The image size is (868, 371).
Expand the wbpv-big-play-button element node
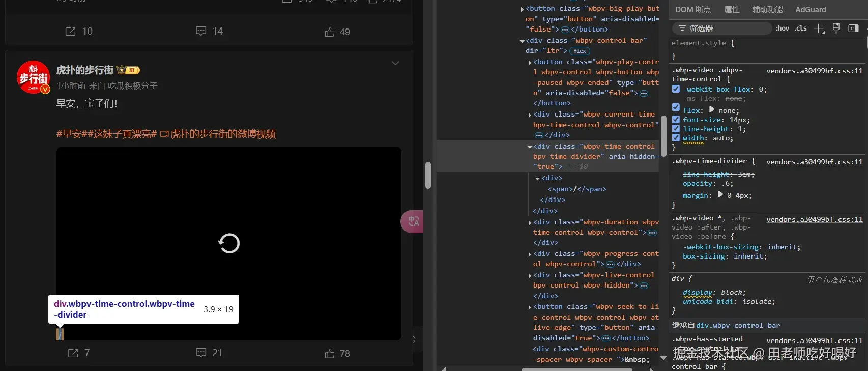tap(523, 9)
